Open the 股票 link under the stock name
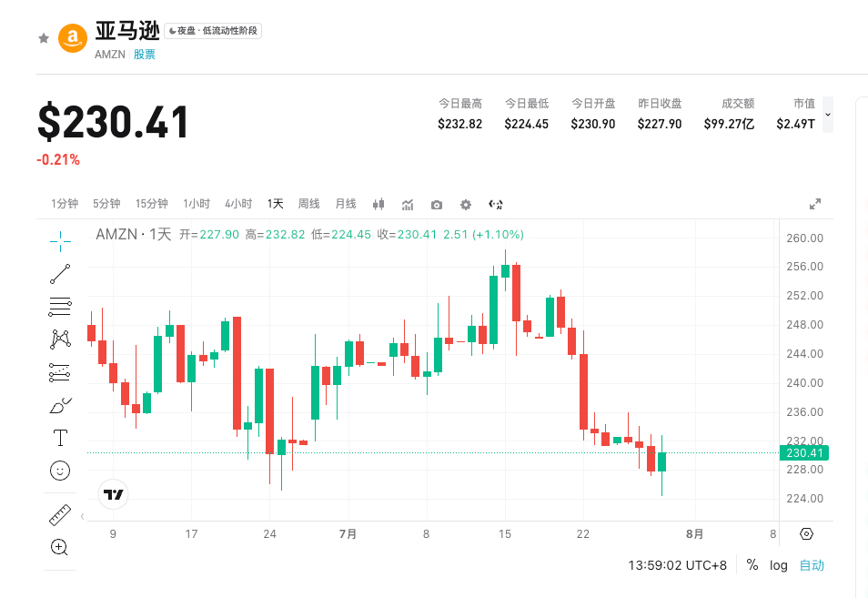Image resolution: width=868 pixels, height=598 pixels. (x=145, y=55)
